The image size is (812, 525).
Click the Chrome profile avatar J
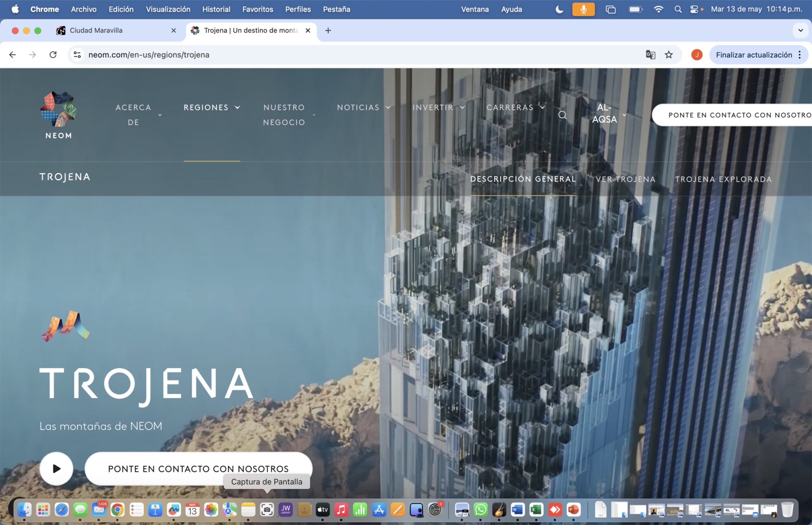[x=697, y=55]
